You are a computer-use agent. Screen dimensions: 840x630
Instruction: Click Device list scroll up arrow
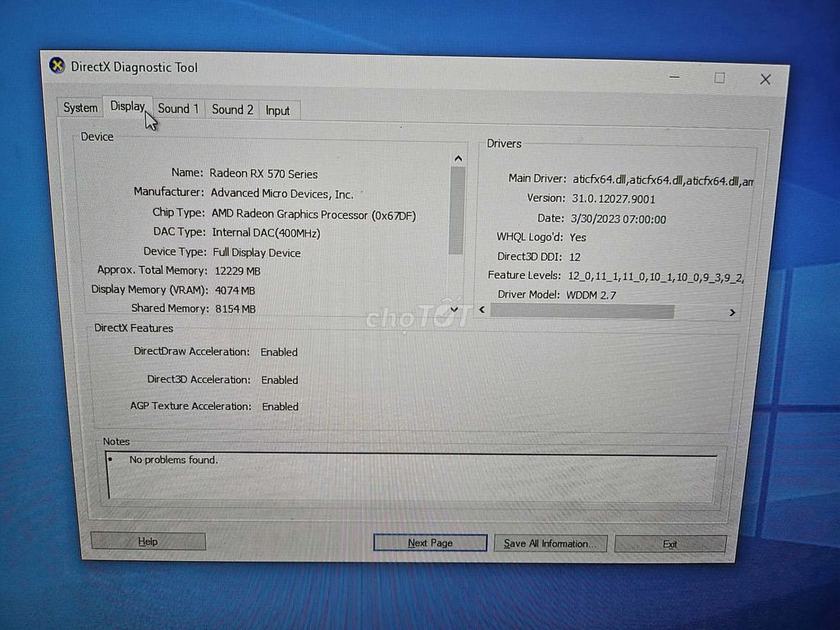pos(458,158)
